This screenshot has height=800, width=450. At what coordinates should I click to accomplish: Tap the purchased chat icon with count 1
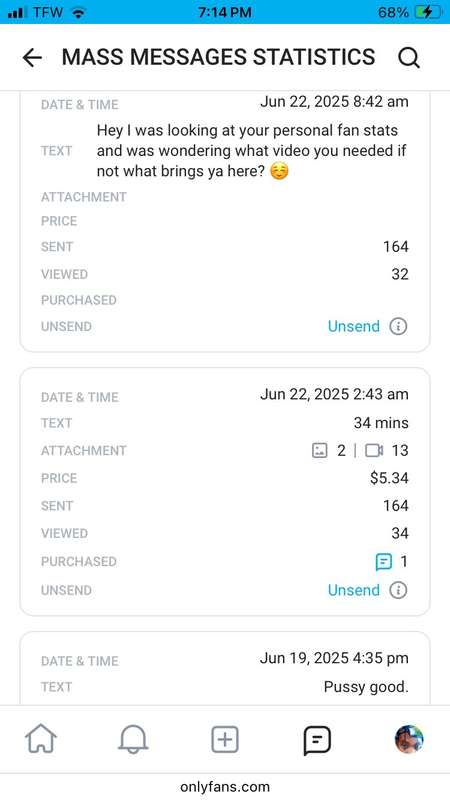(x=384, y=562)
